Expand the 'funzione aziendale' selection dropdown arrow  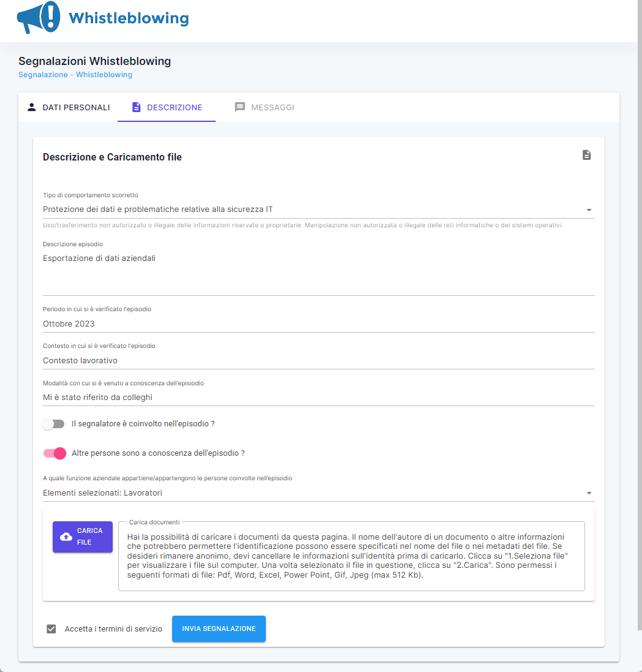pyautogui.click(x=589, y=493)
